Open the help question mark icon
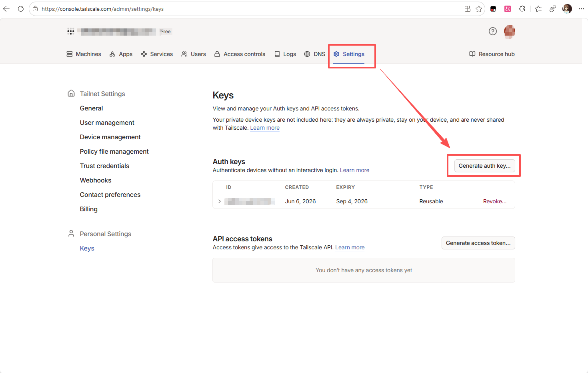 (x=493, y=31)
